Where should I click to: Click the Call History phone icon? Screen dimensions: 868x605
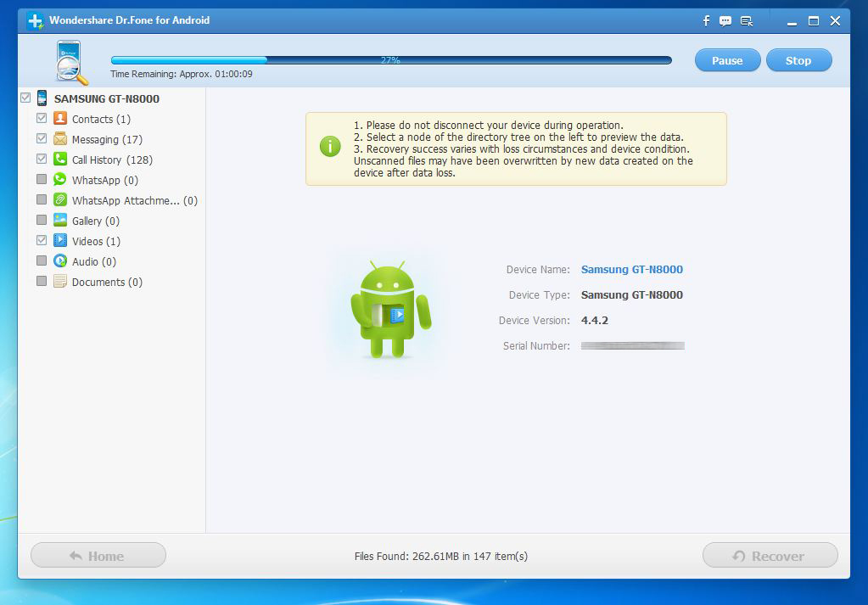59,160
